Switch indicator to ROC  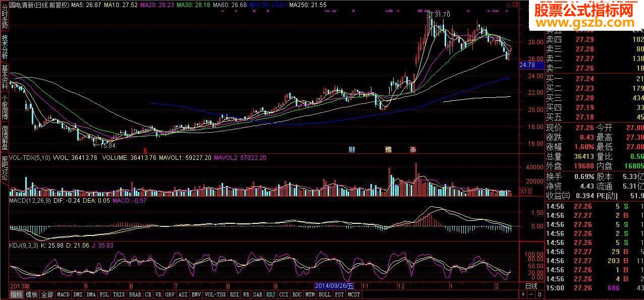coord(297,294)
